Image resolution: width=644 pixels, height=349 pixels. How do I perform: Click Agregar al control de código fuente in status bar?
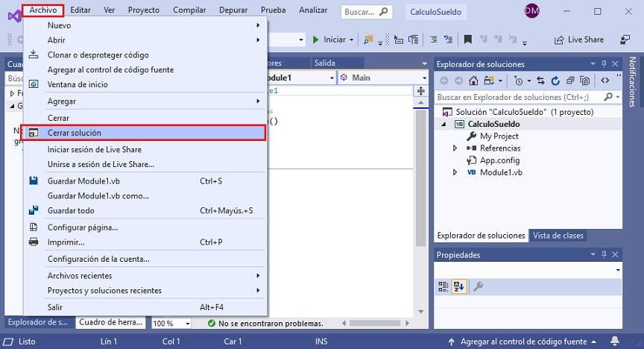tap(525, 342)
